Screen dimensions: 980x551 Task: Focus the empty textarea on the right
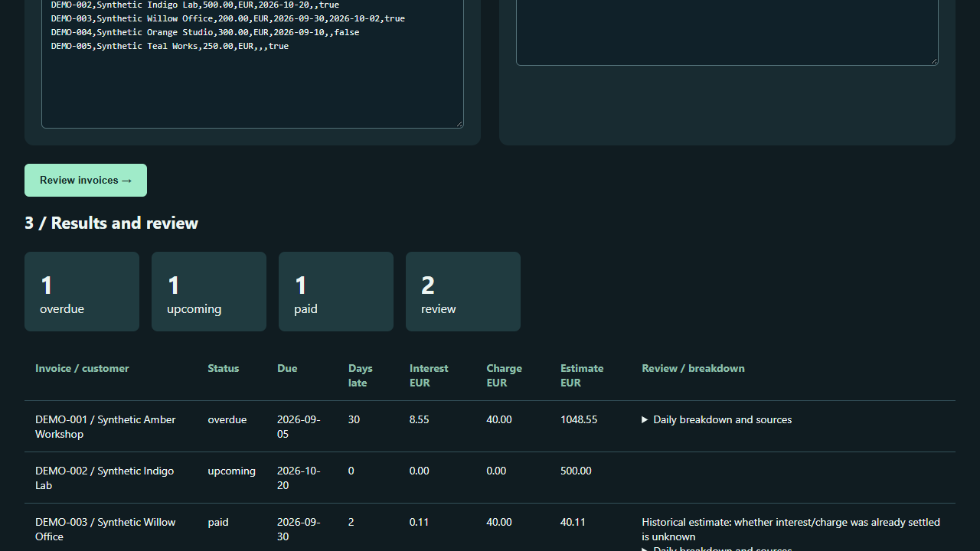point(727,32)
